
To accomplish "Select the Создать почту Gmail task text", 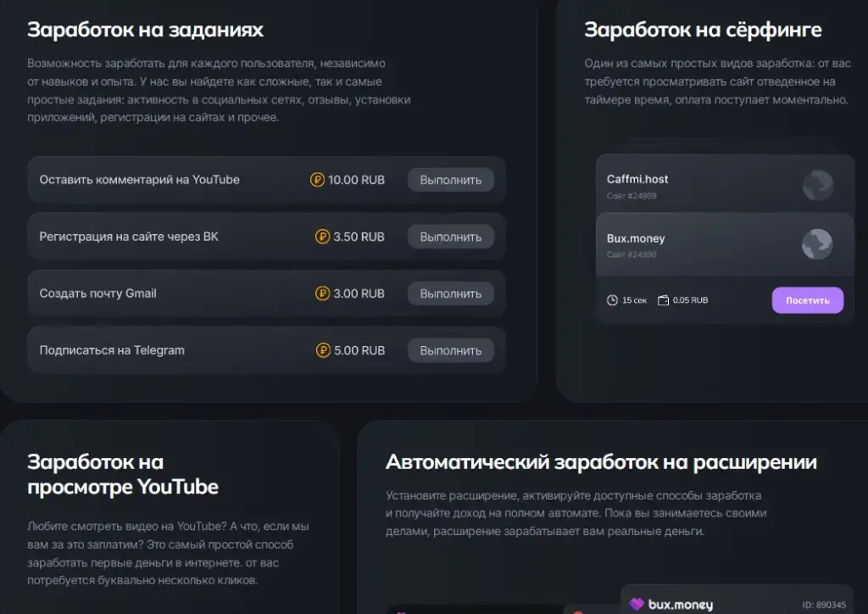I will (98, 293).
